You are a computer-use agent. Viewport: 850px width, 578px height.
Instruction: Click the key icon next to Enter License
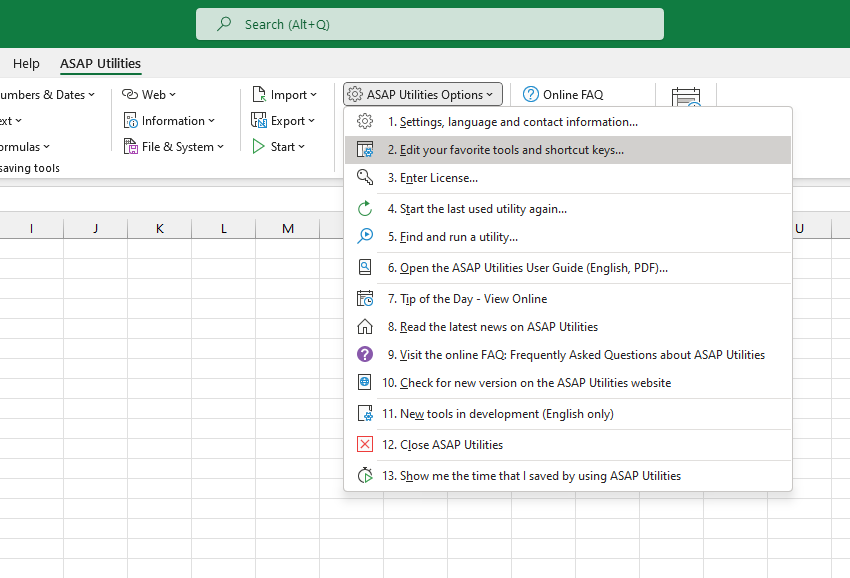pyautogui.click(x=365, y=177)
